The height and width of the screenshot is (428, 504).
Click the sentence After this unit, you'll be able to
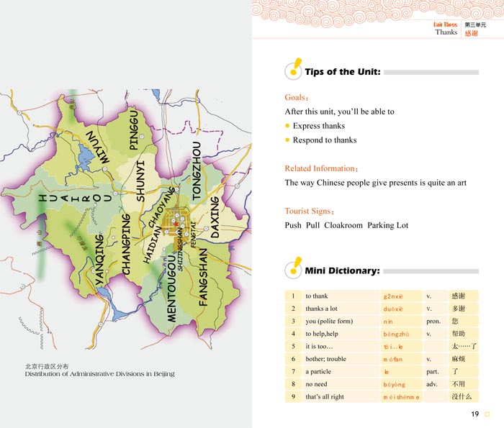click(339, 111)
